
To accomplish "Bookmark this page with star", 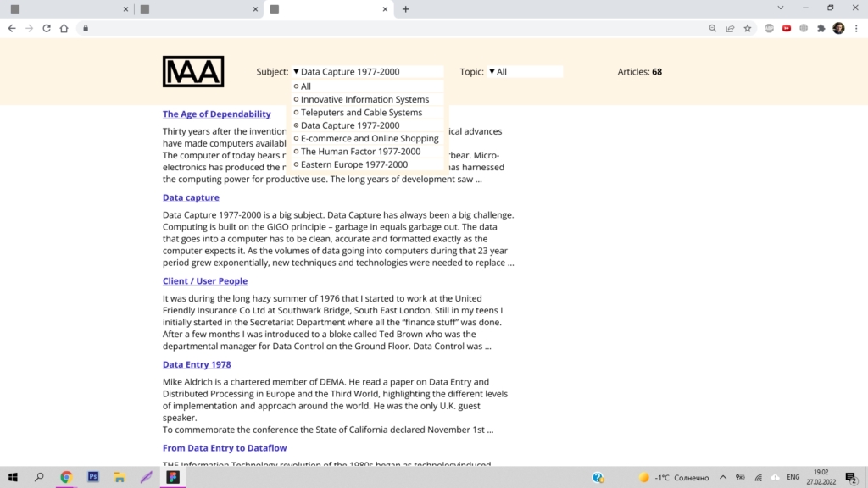I will [748, 28].
